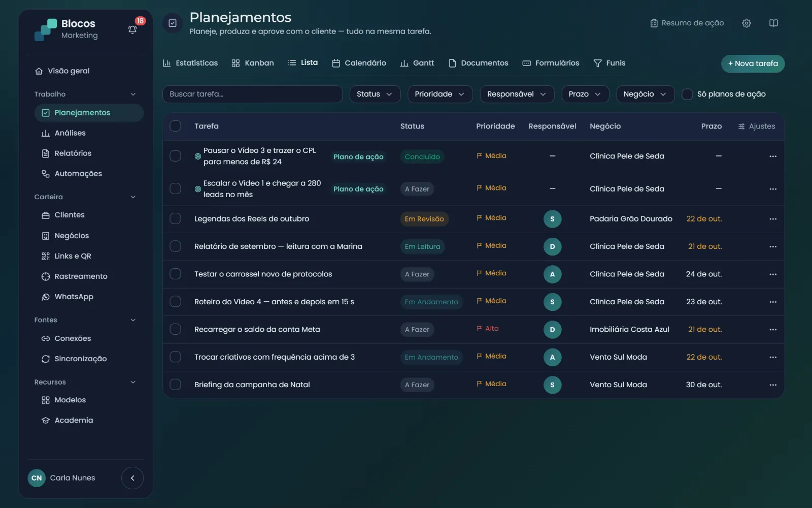Viewport: 812px width, 508px height.
Task: Click the Carla Nunes CN avatar
Action: tap(37, 478)
